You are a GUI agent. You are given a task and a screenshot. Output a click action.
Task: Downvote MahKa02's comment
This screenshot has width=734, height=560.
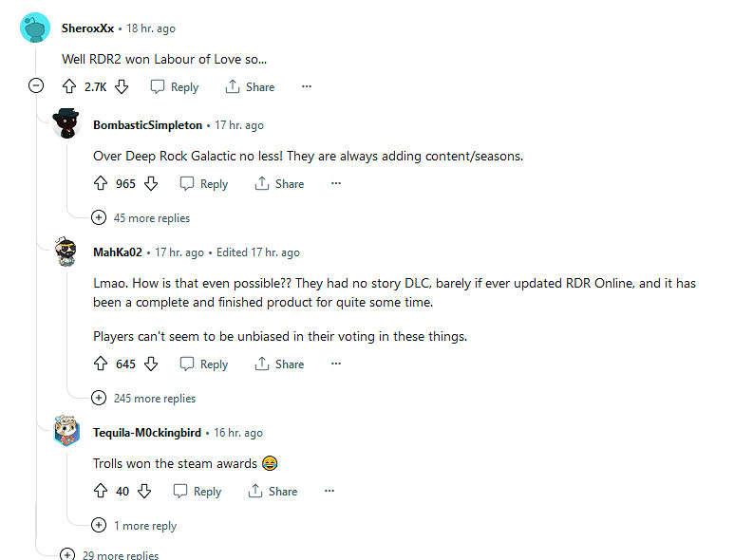coord(151,364)
